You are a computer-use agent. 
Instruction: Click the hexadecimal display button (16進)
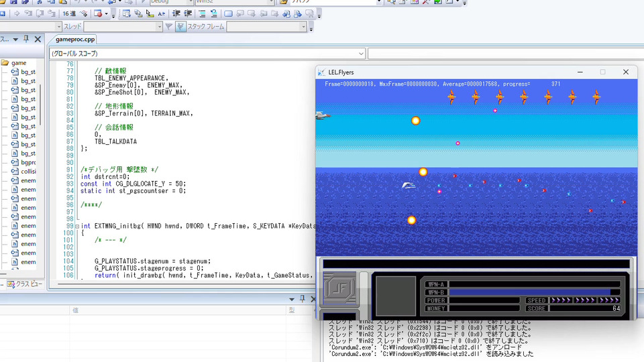[x=69, y=13]
